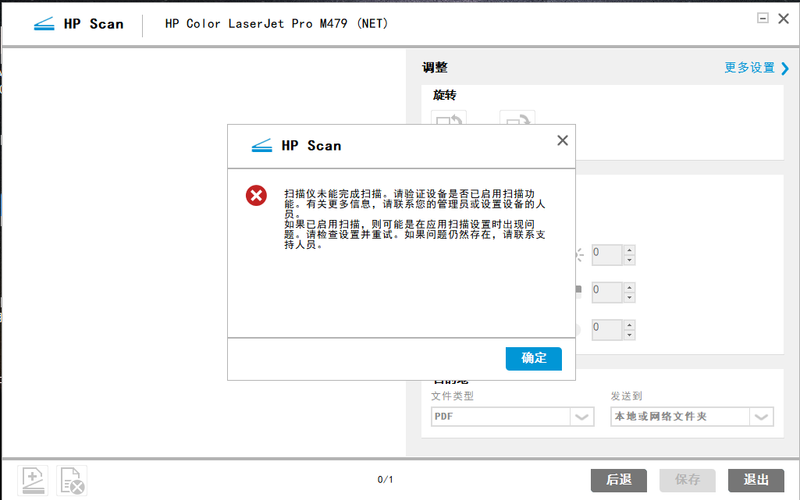Open 更多设置 link
Image resolution: width=800 pixels, height=500 pixels.
tap(756, 68)
